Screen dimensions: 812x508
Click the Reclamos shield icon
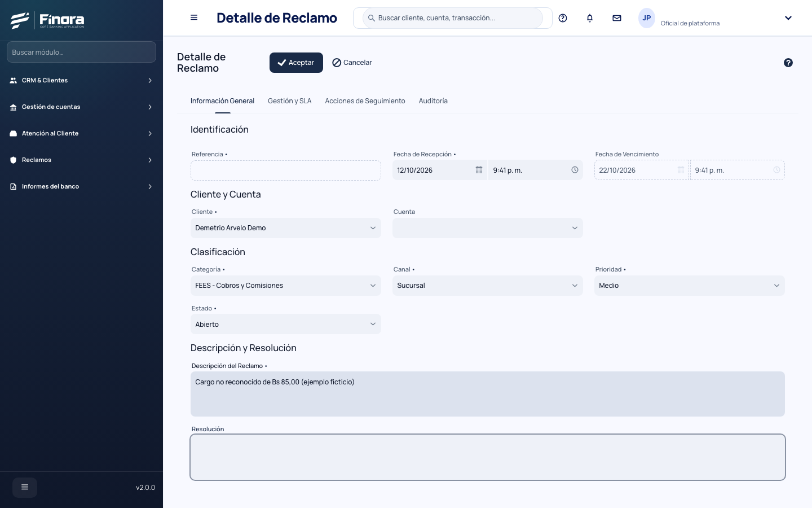pyautogui.click(x=14, y=160)
